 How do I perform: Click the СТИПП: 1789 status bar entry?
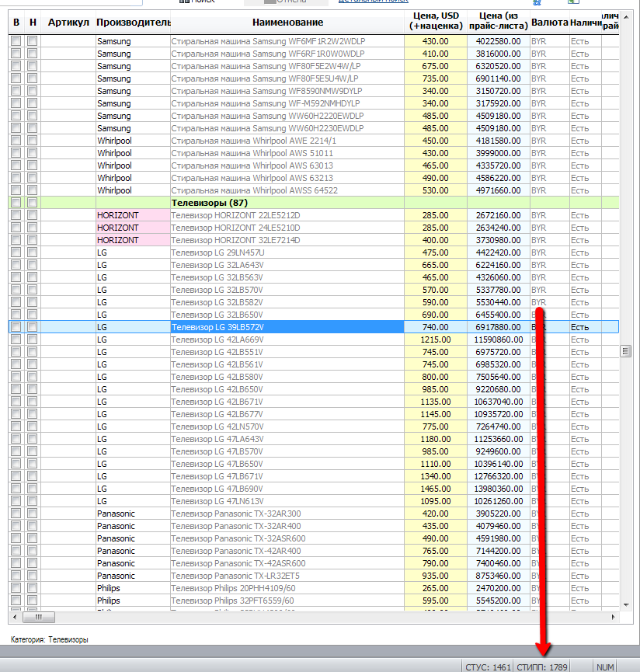coord(542,667)
